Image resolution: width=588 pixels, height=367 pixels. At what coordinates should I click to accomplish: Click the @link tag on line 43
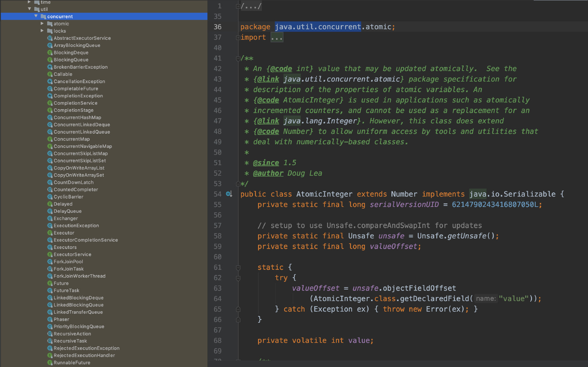268,79
